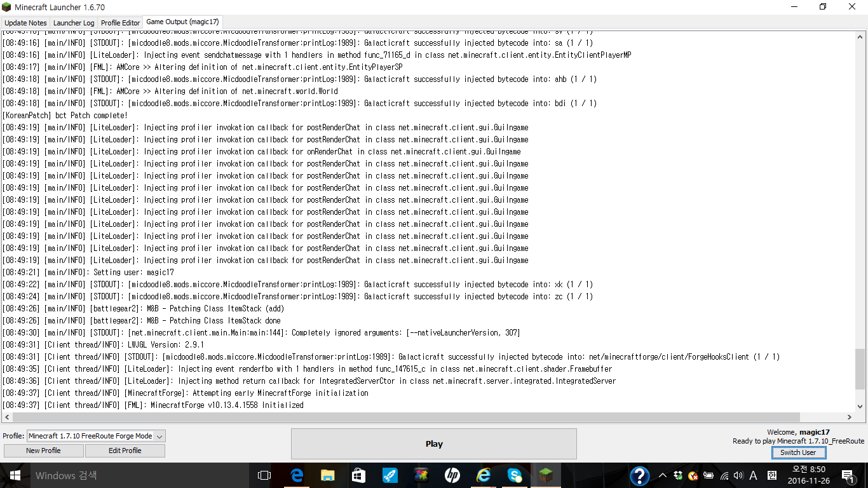The width and height of the screenshot is (868, 488).
Task: Click the New Profile button
Action: [x=43, y=451]
